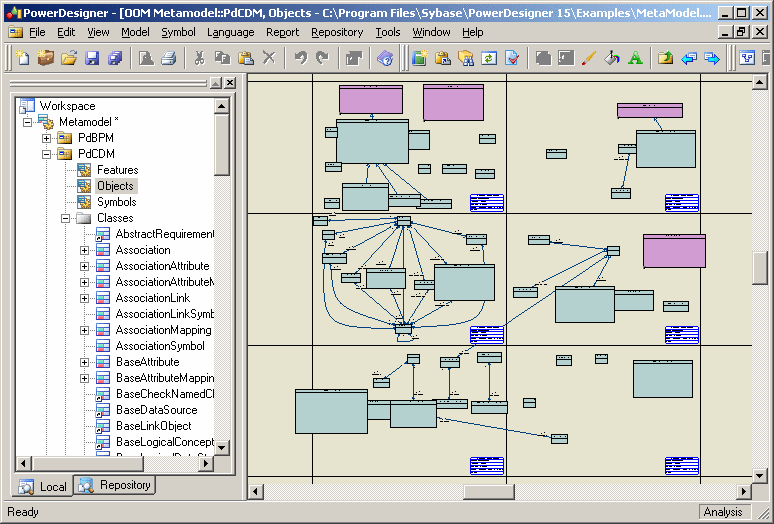Select the AssociationSymbol class
This screenshot has height=524, width=774.
tap(160, 346)
